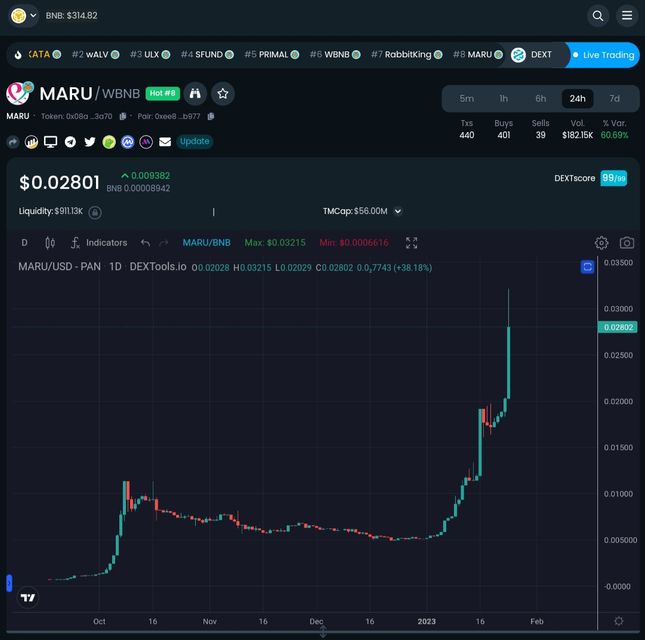
Task: Open the Indicators menu
Action: [x=99, y=243]
